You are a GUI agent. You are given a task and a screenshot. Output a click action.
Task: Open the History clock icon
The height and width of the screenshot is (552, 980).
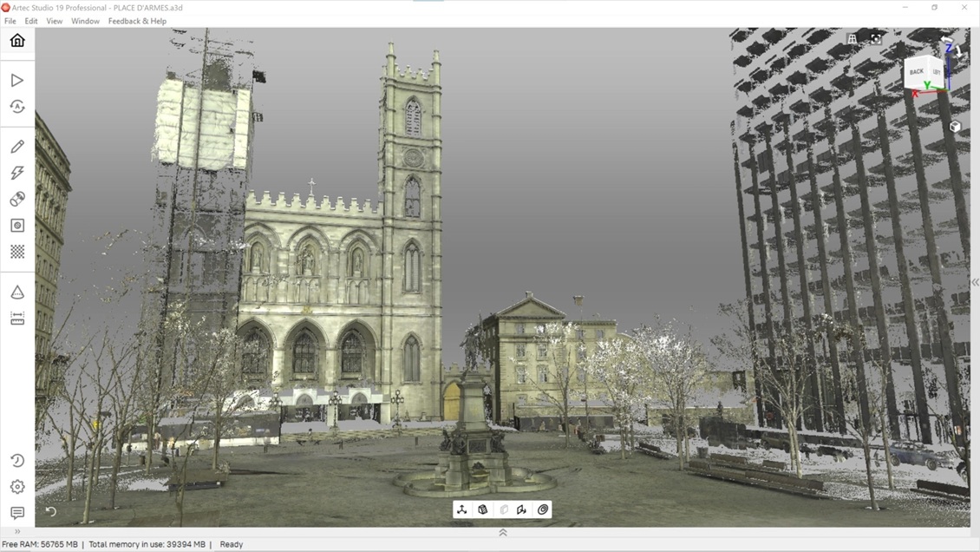tap(17, 460)
